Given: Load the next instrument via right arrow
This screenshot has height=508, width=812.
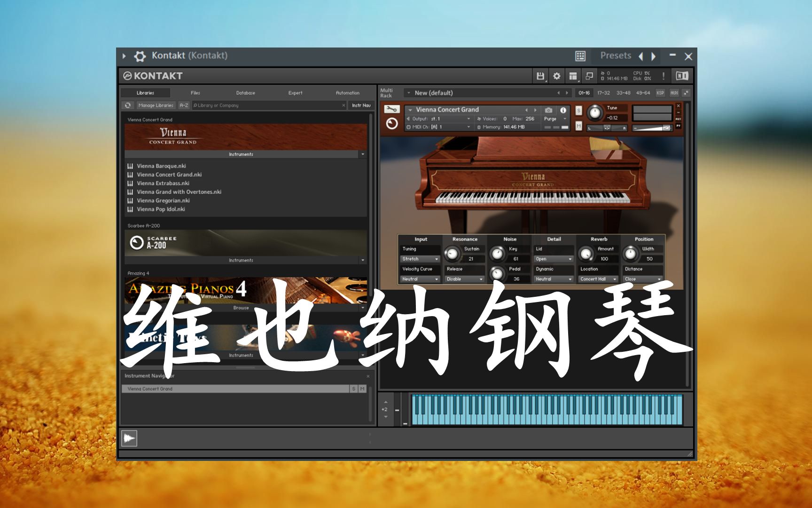Looking at the screenshot, I should 535,110.
